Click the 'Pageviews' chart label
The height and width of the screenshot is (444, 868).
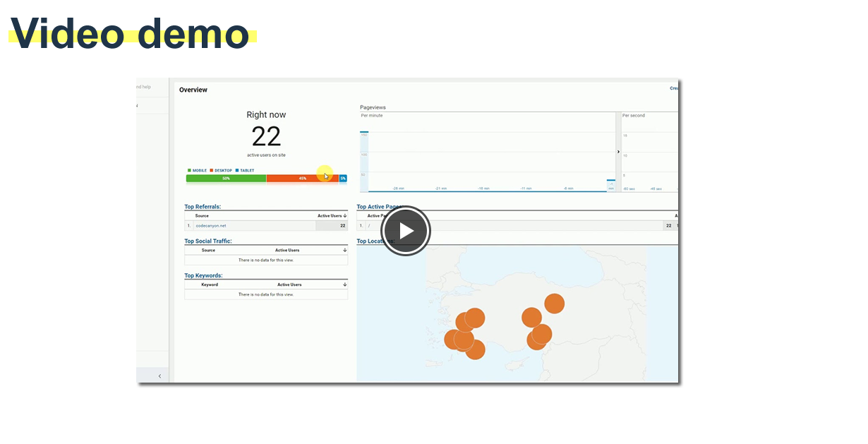click(x=373, y=107)
